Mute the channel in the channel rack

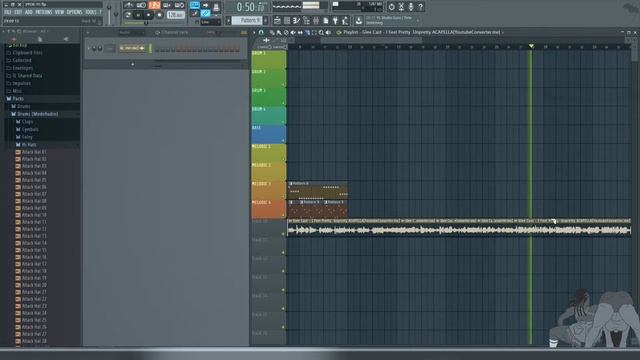pos(89,48)
